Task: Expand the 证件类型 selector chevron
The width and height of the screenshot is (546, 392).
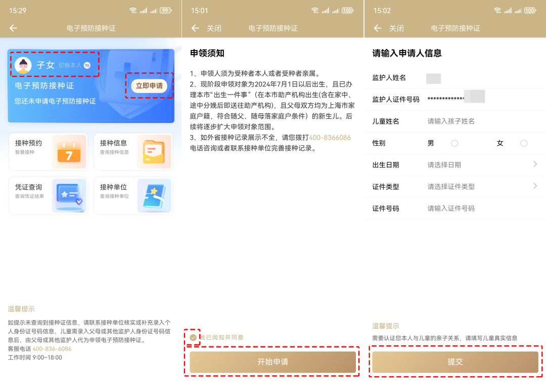Action: pyautogui.click(x=535, y=186)
